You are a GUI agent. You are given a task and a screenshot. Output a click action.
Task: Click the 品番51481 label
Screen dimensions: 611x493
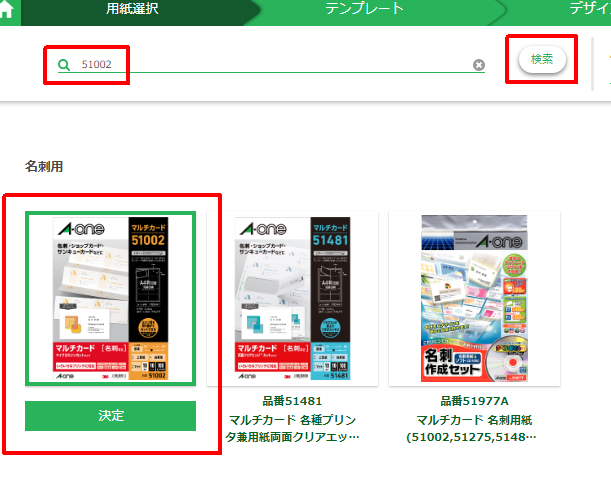click(292, 401)
